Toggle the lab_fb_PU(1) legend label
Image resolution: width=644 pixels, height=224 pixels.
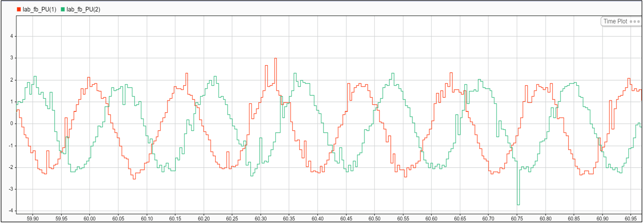tap(39, 9)
